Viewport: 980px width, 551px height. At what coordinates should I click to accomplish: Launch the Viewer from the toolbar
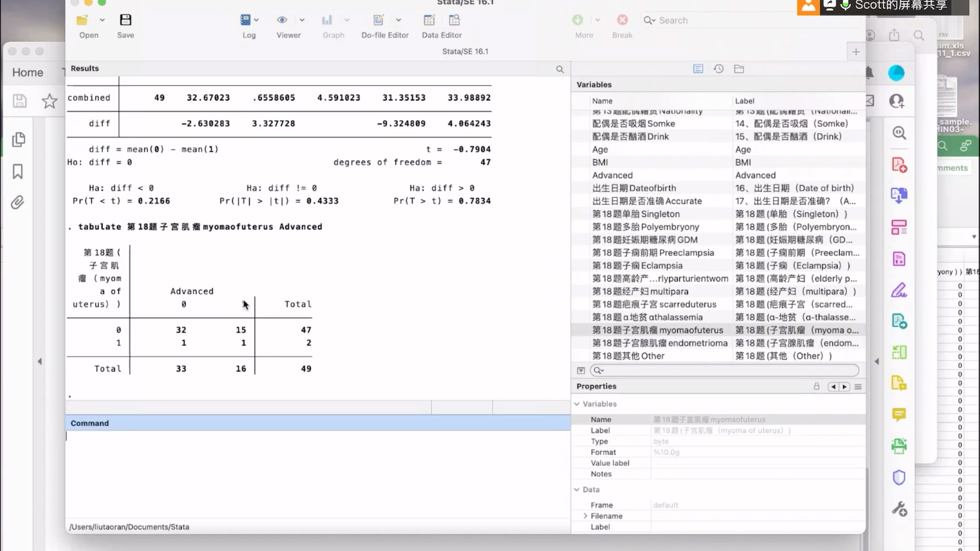tap(282, 20)
